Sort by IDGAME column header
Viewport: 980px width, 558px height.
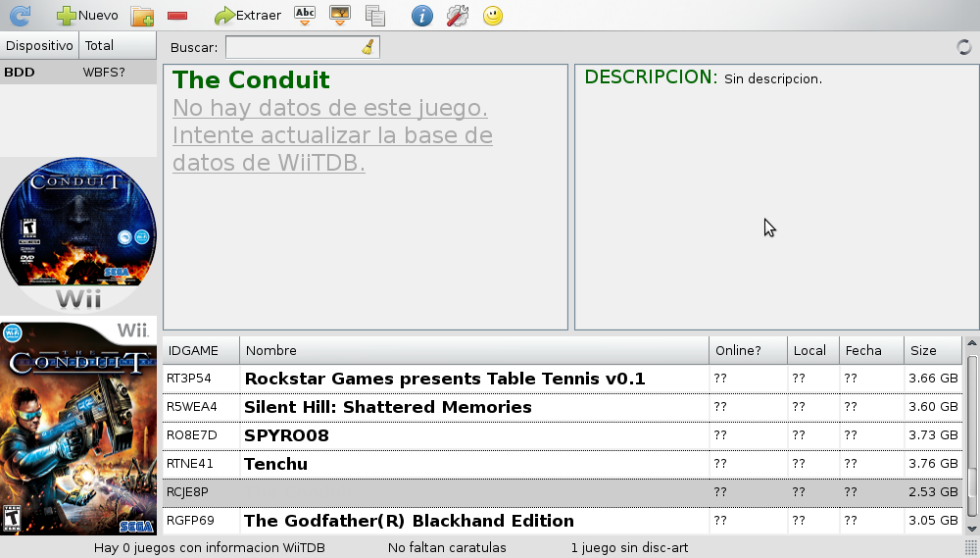pos(201,350)
